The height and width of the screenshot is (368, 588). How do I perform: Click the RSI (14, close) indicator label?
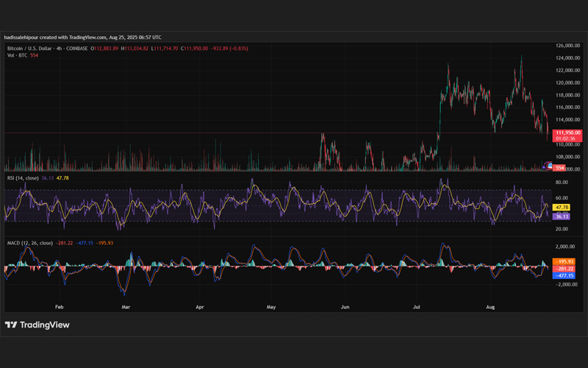coord(23,178)
